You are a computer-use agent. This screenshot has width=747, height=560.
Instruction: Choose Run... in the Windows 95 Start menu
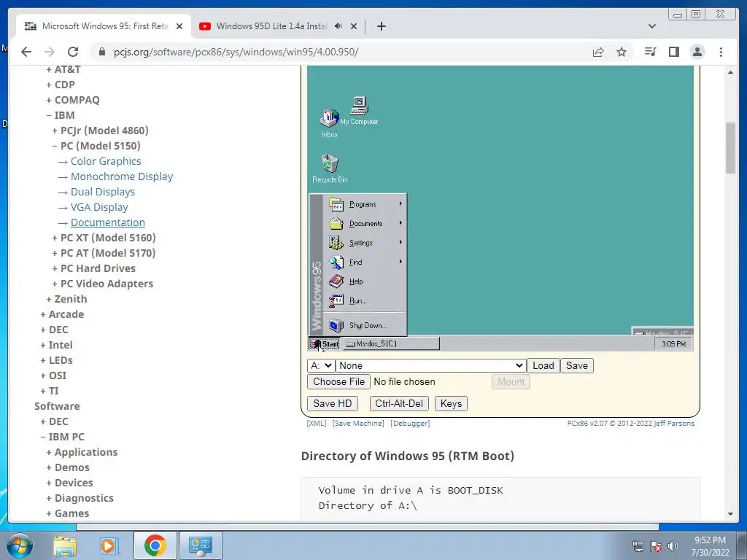[365, 300]
